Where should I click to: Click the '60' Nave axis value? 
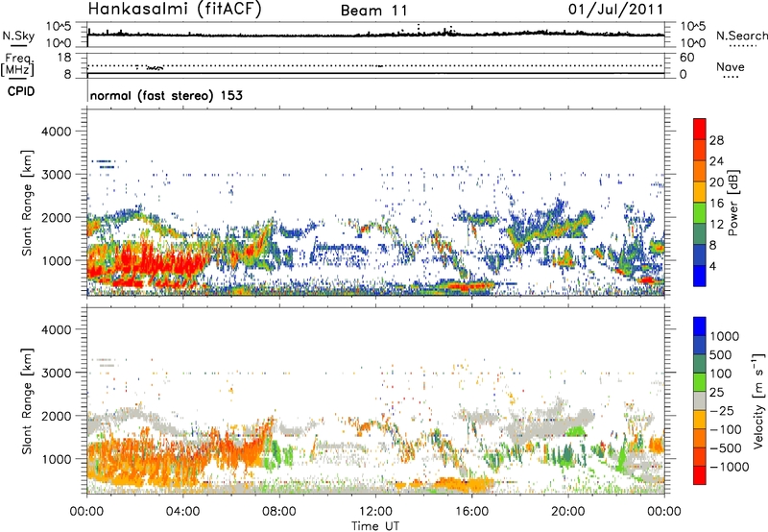coord(686,58)
